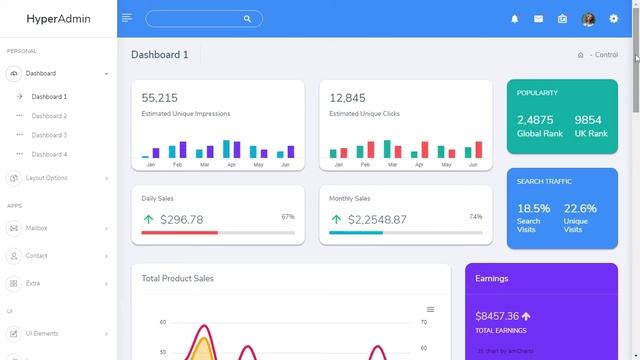The height and width of the screenshot is (360, 640).
Task: Click the 55,215 impressions value
Action: (160, 98)
